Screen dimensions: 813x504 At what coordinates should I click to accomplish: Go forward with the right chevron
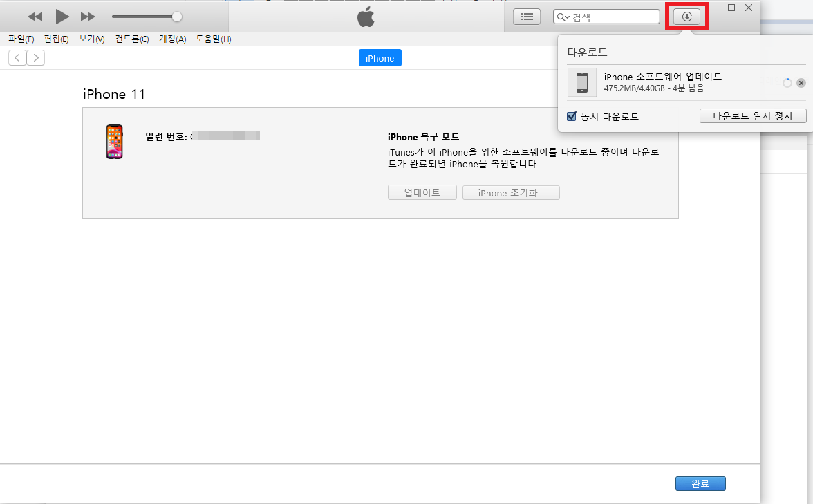36,57
